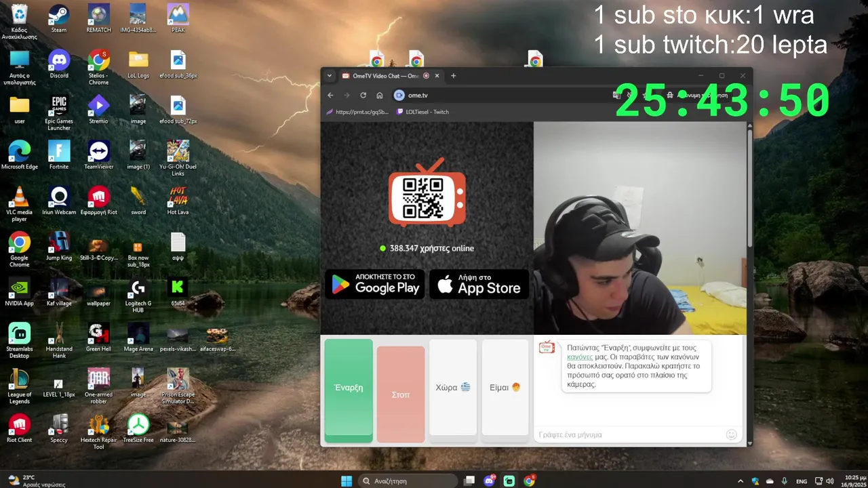Click the OmeTV QR code logo
Image resolution: width=868 pixels, height=488 pixels.
pos(427,194)
